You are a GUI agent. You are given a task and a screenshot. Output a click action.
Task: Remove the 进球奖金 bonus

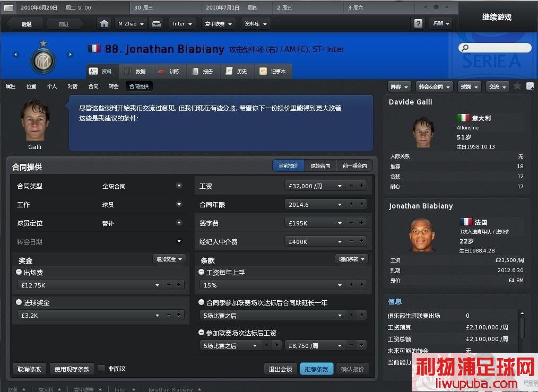tap(19, 302)
